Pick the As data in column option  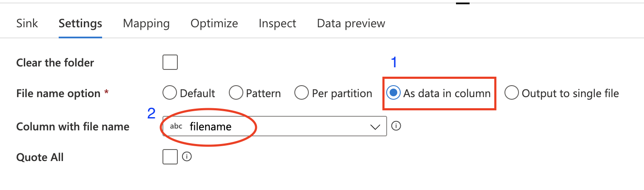(x=393, y=93)
